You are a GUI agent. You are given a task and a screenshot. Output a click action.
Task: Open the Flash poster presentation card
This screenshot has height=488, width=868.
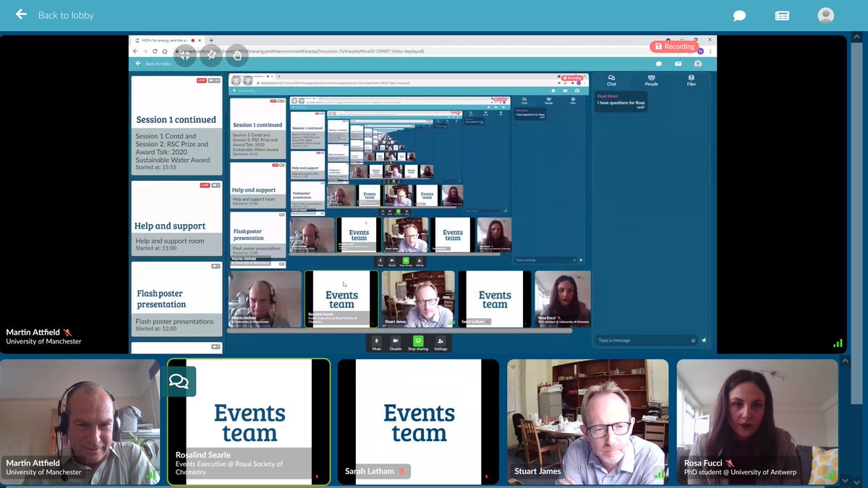[x=176, y=299]
